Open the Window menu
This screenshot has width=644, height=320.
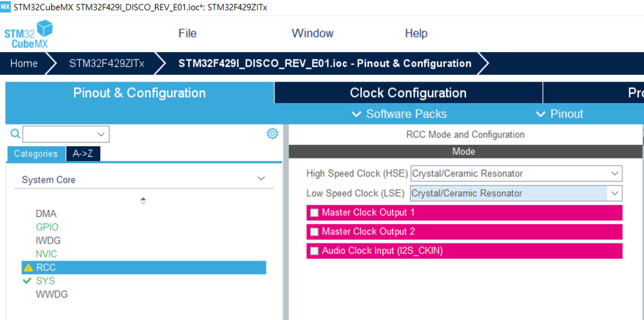click(x=313, y=33)
